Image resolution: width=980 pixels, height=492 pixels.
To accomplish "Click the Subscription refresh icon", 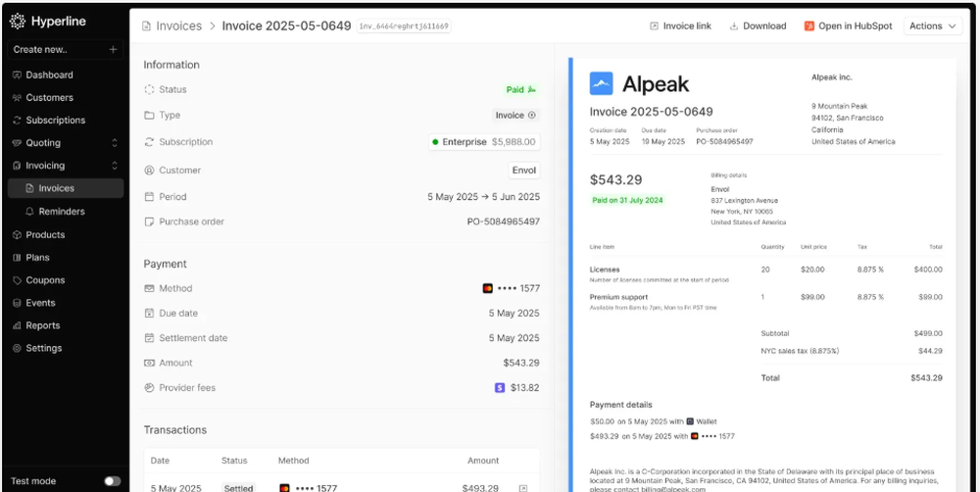I will pyautogui.click(x=149, y=142).
